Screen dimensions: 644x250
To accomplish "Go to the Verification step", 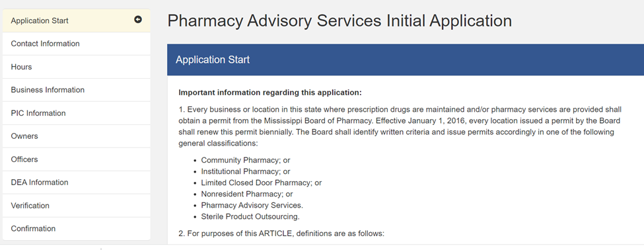I will [x=77, y=206].
